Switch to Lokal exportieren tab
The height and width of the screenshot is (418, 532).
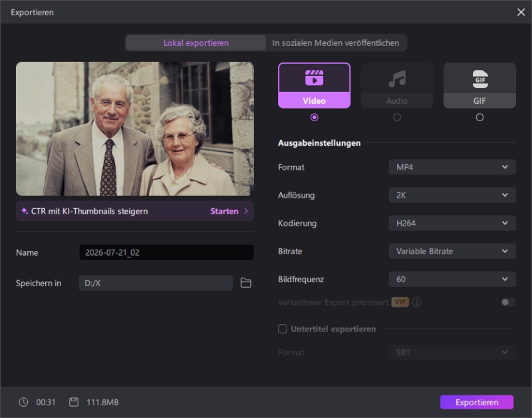(x=196, y=43)
